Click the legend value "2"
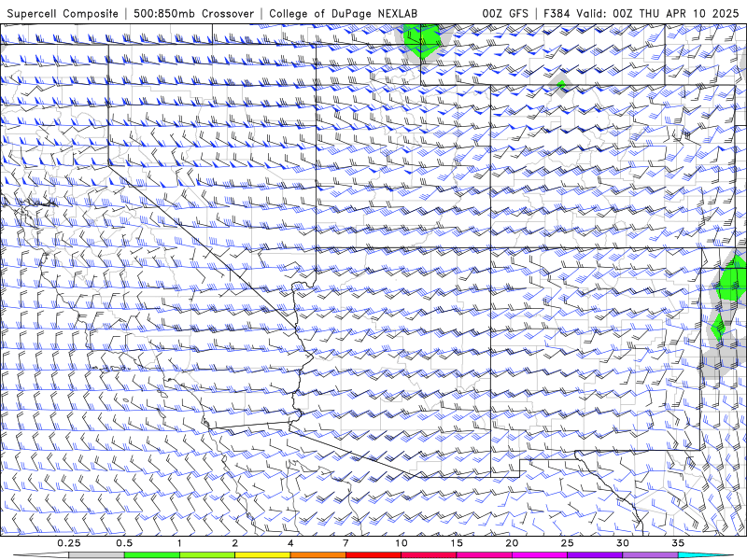This screenshot has width=747, height=560. click(x=235, y=543)
